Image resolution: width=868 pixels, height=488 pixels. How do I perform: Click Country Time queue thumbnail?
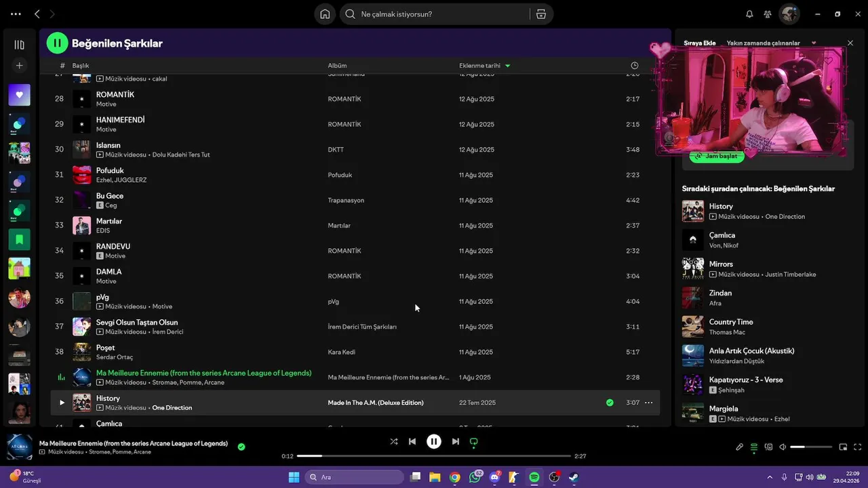click(693, 327)
